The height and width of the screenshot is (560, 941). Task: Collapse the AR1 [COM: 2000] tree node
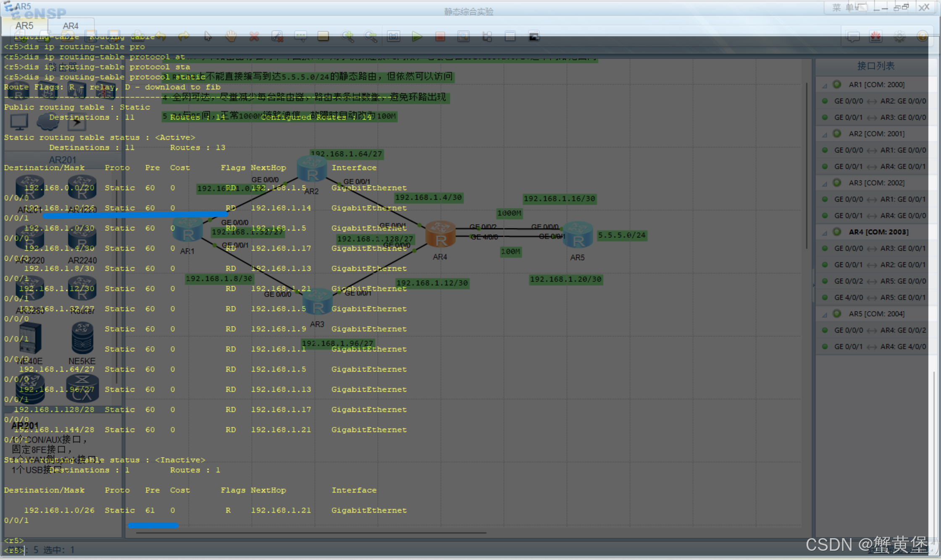[825, 85]
